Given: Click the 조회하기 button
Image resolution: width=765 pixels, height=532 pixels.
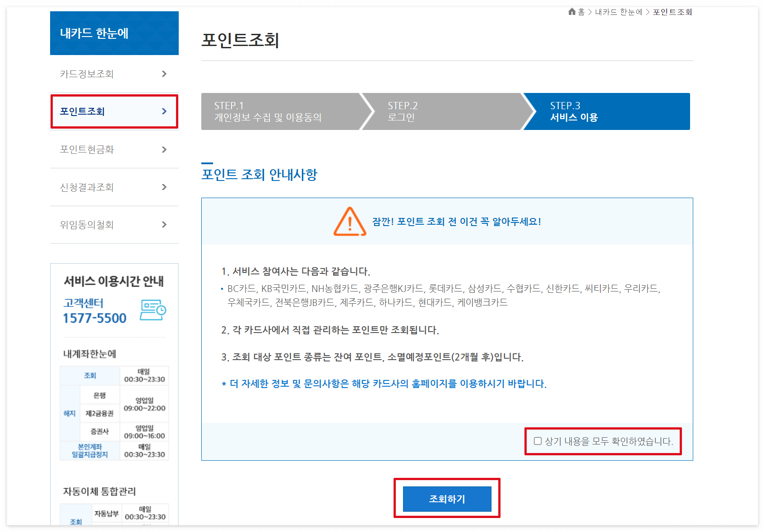Looking at the screenshot, I should (x=447, y=499).
